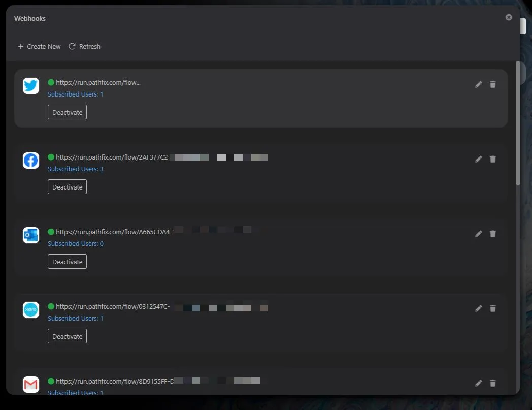Refresh the webhooks list
The height and width of the screenshot is (410, 532).
(x=84, y=46)
